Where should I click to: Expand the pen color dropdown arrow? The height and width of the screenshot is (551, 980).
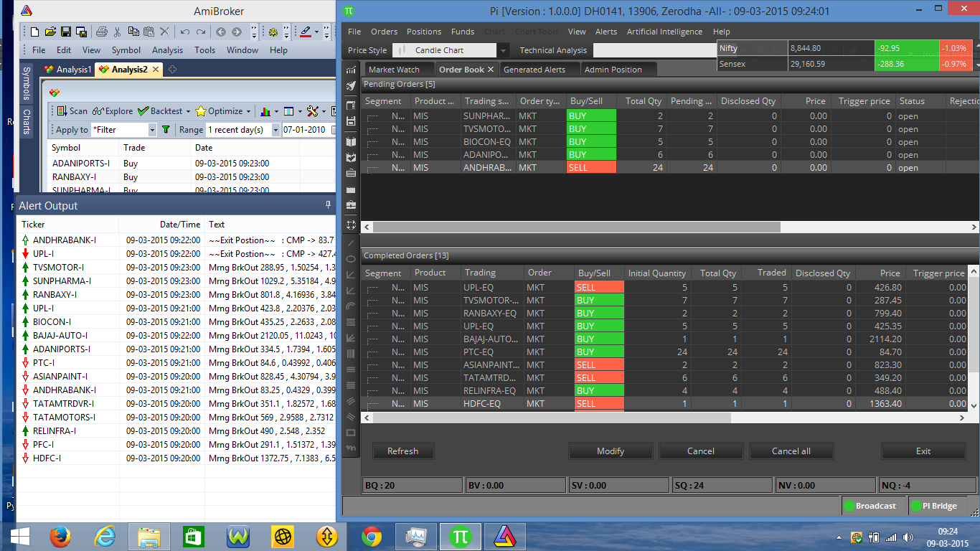click(x=316, y=32)
